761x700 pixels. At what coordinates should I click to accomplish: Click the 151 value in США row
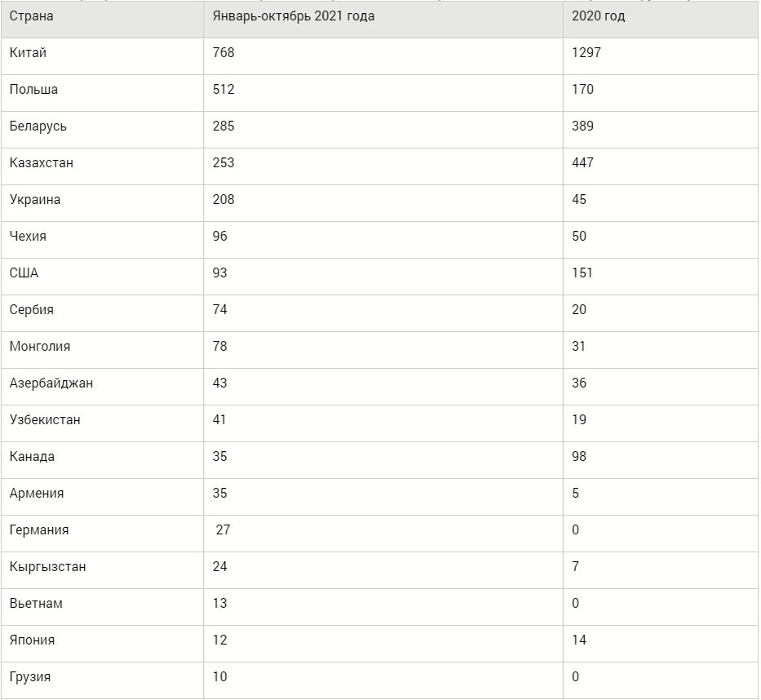(582, 272)
